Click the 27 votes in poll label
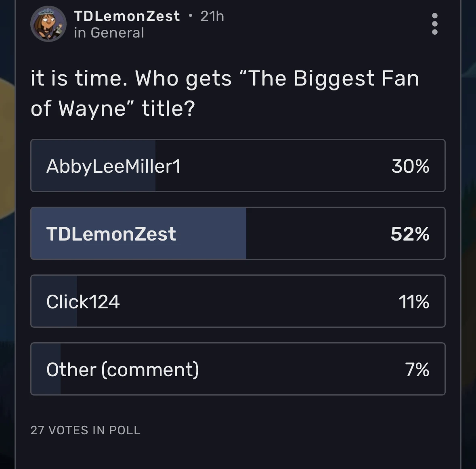This screenshot has height=469, width=476. [x=86, y=430]
